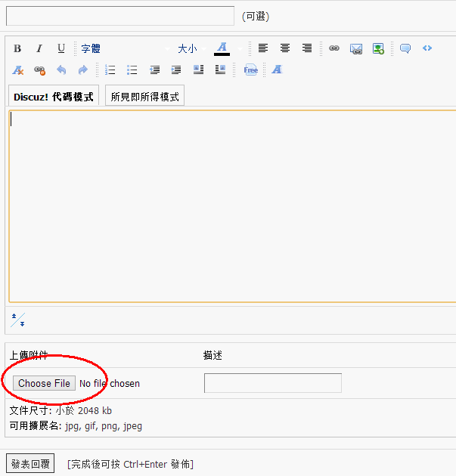This screenshot has width=456, height=476.
Task: Click the 描述 column heading
Action: [212, 355]
